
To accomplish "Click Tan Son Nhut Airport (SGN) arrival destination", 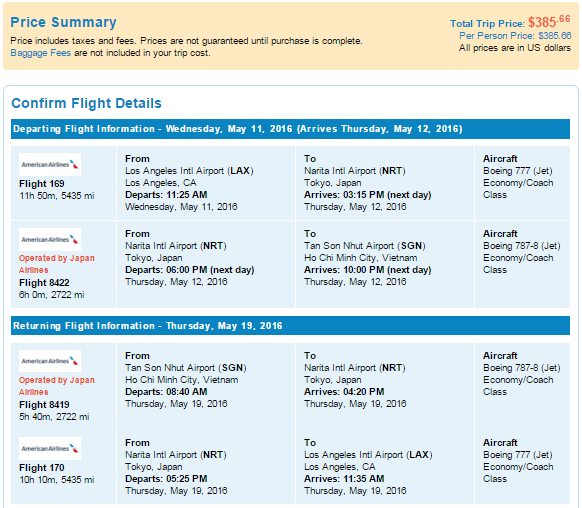I will pos(364,246).
